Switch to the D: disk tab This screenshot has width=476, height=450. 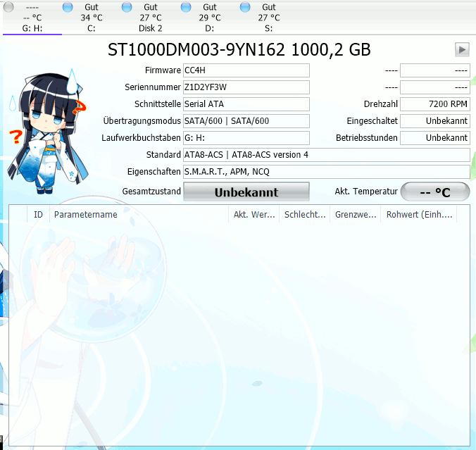click(x=209, y=18)
